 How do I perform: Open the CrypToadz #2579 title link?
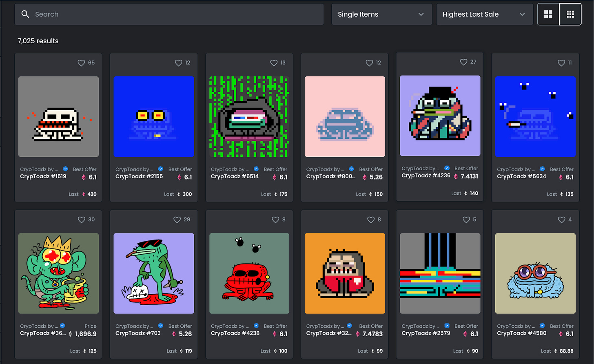tap(426, 333)
